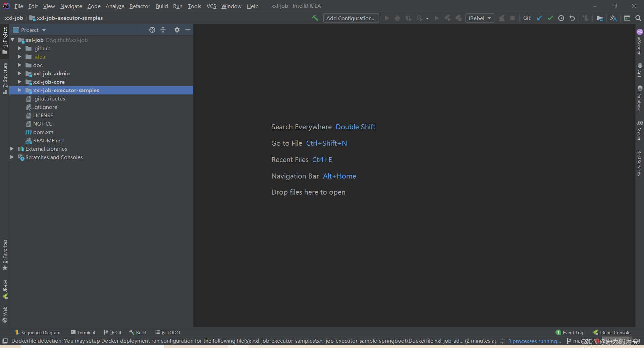This screenshot has width=644, height=348.
Task: Open the File menu
Action: coord(19,6)
